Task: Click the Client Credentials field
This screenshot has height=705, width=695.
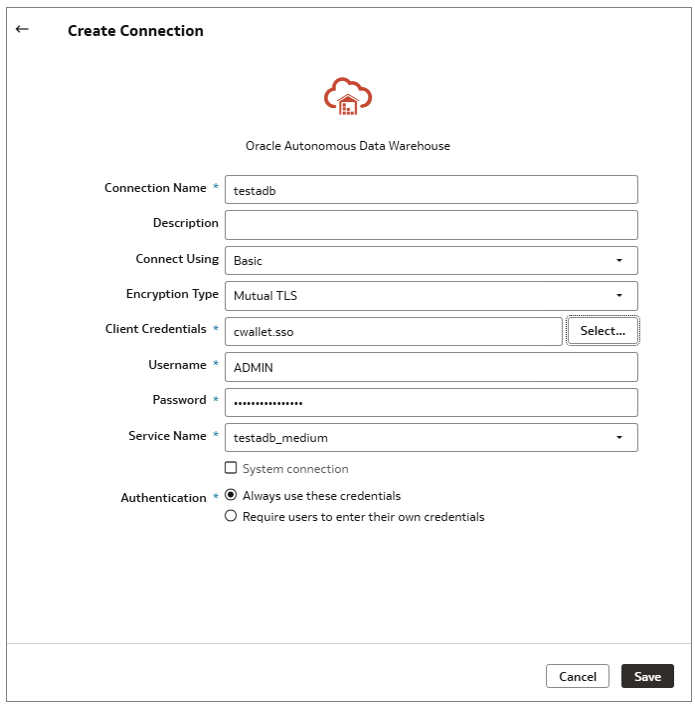Action: tap(393, 331)
